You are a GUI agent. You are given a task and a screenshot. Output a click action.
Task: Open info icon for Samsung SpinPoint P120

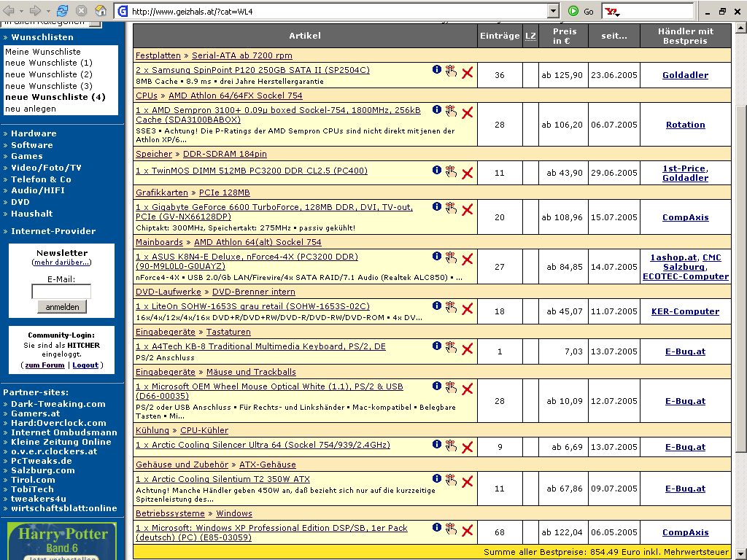(436, 69)
